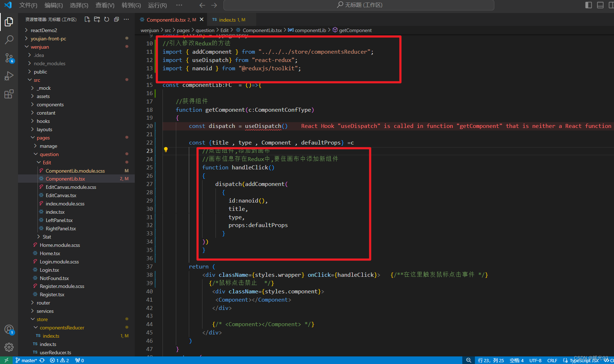The height and width of the screenshot is (364, 614).
Task: Click the master branch in status bar
Action: pos(26,360)
